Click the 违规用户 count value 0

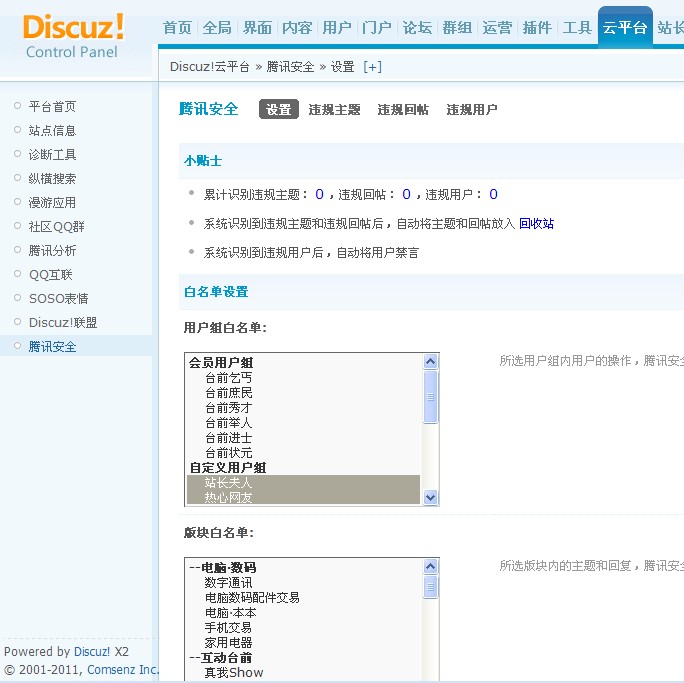click(x=493, y=194)
